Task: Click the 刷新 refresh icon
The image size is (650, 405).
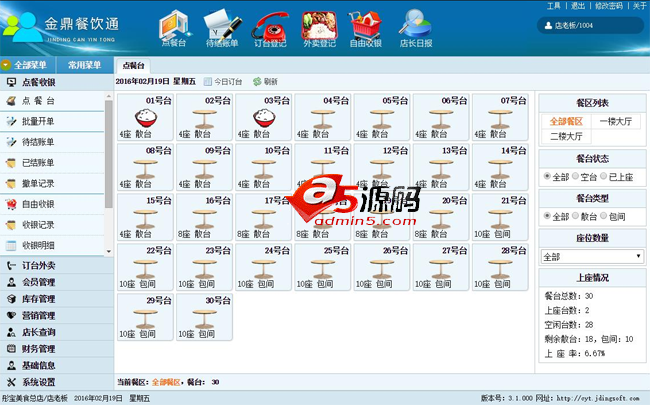Action: pyautogui.click(x=257, y=82)
